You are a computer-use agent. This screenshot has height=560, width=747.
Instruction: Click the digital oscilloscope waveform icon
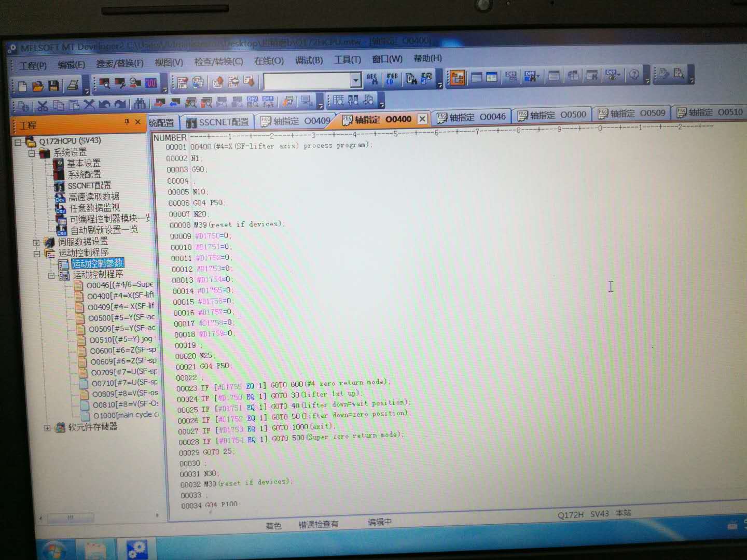(x=151, y=83)
